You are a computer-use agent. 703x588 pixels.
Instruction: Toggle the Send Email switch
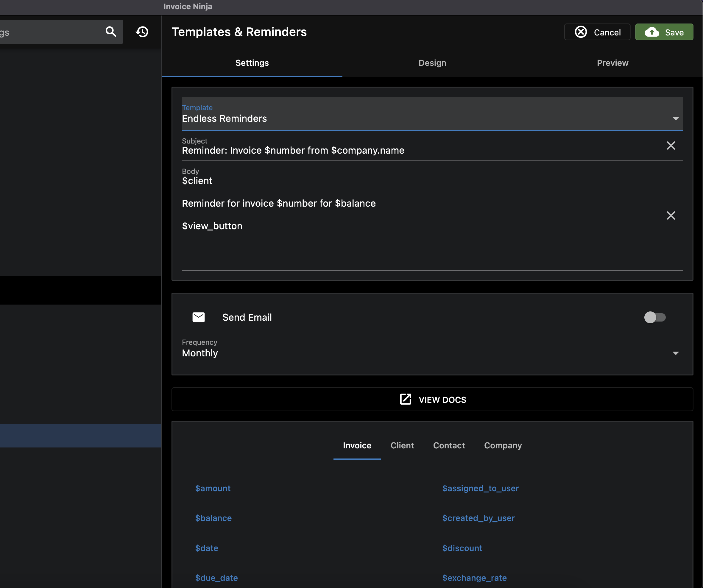click(655, 317)
